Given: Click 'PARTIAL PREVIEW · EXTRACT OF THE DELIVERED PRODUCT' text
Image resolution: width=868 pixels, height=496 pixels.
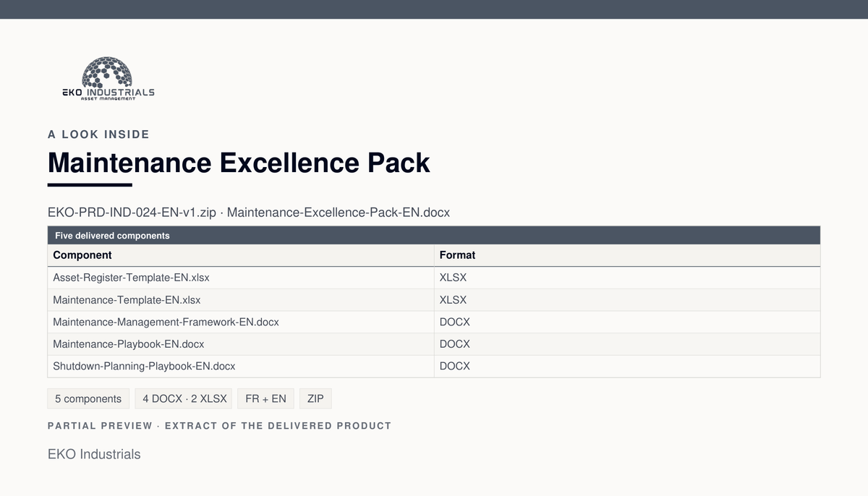Looking at the screenshot, I should coord(219,426).
